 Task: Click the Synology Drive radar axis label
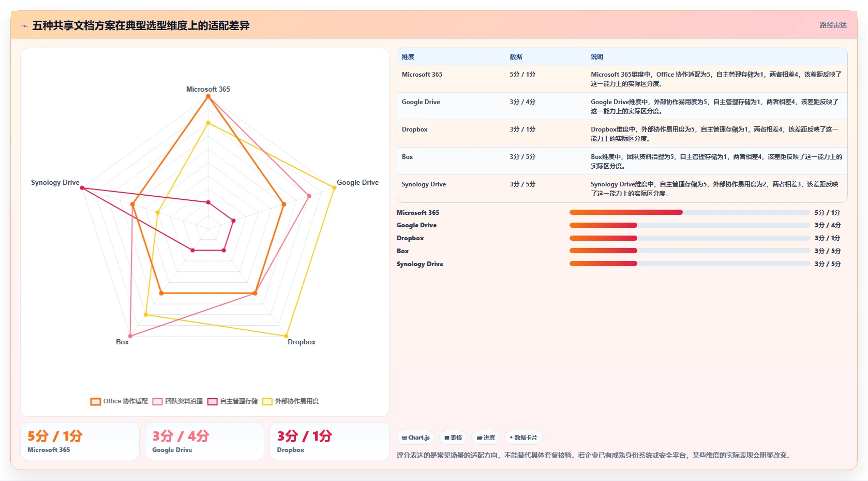click(55, 182)
